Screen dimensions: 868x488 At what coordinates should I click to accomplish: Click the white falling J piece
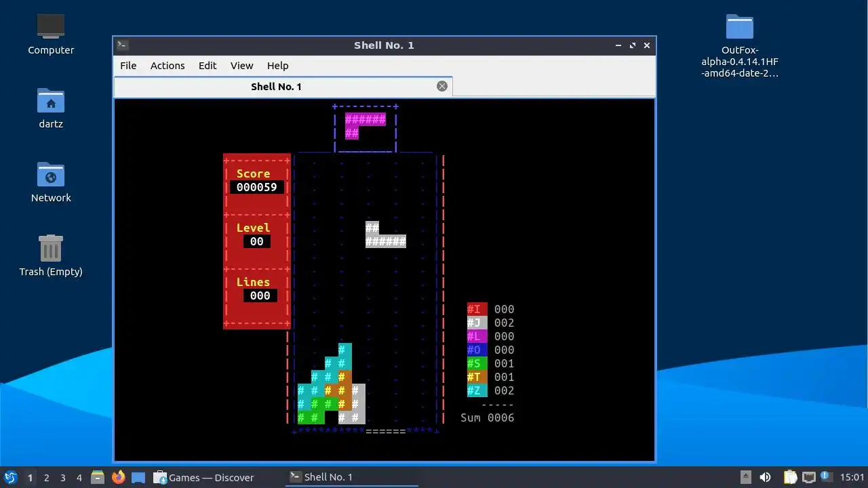click(385, 235)
